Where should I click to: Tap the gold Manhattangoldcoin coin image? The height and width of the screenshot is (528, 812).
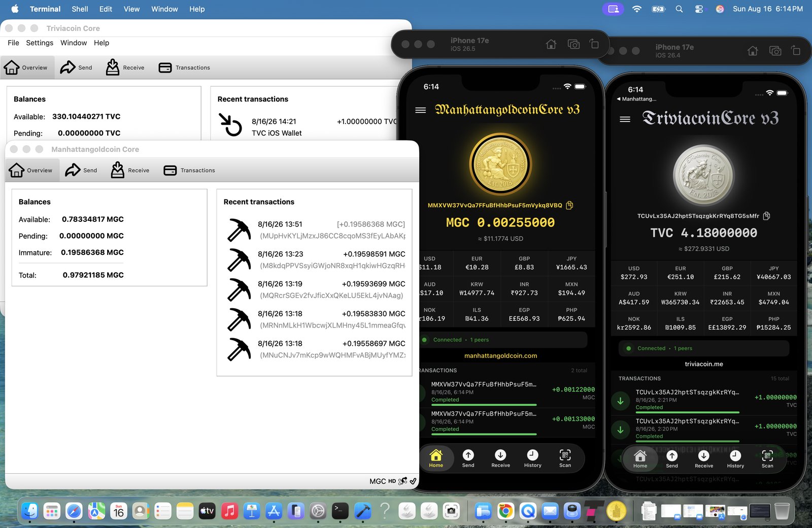pos(500,163)
